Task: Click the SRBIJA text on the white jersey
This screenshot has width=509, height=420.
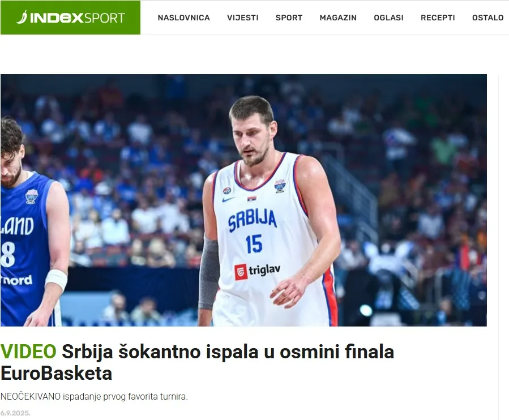Action: pyautogui.click(x=253, y=220)
